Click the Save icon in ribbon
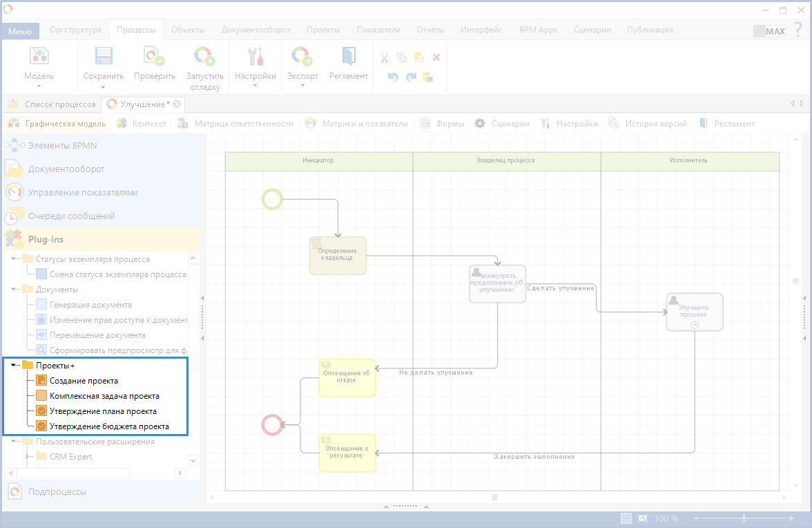Viewport: 812px width, 528px height. (x=103, y=57)
